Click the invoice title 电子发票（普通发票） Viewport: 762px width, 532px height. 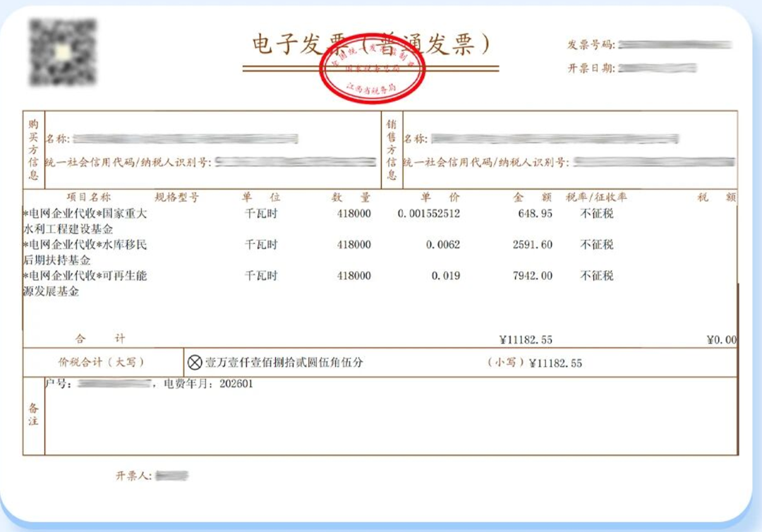370,44
